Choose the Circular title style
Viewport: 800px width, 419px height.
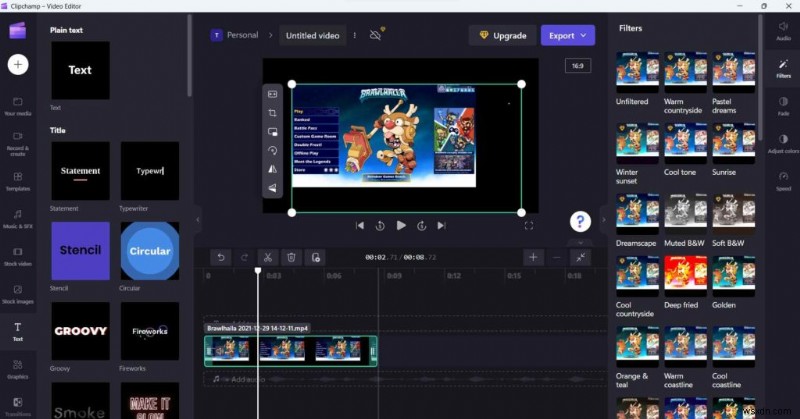pos(149,251)
